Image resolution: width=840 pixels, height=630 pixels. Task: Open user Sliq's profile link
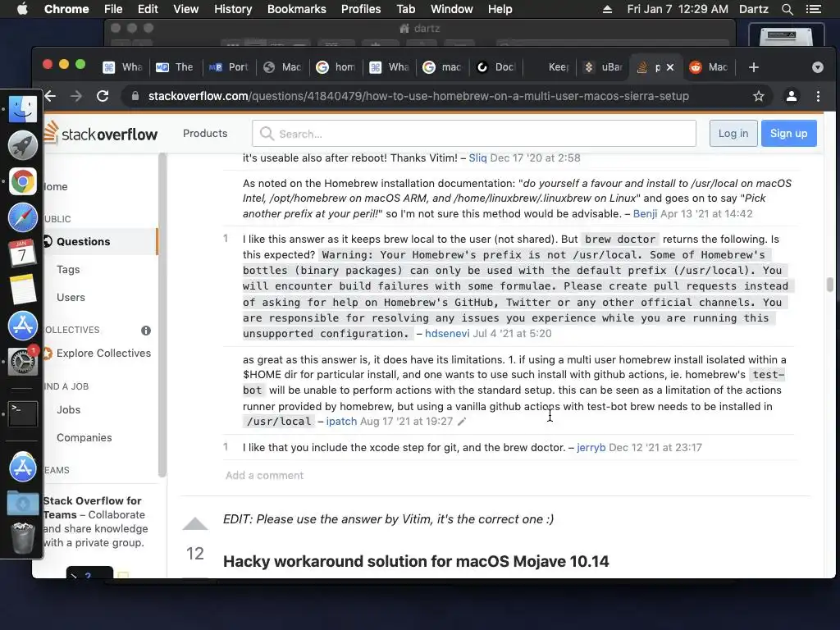[478, 158]
